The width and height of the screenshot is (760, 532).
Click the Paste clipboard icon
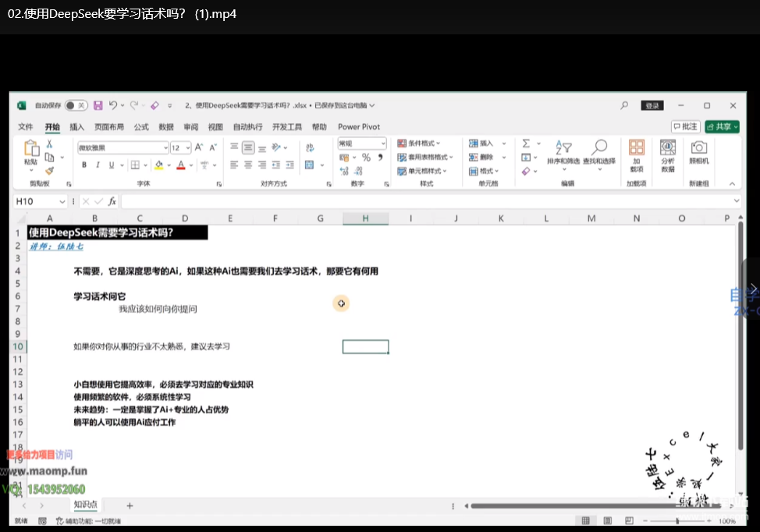pyautogui.click(x=31, y=148)
